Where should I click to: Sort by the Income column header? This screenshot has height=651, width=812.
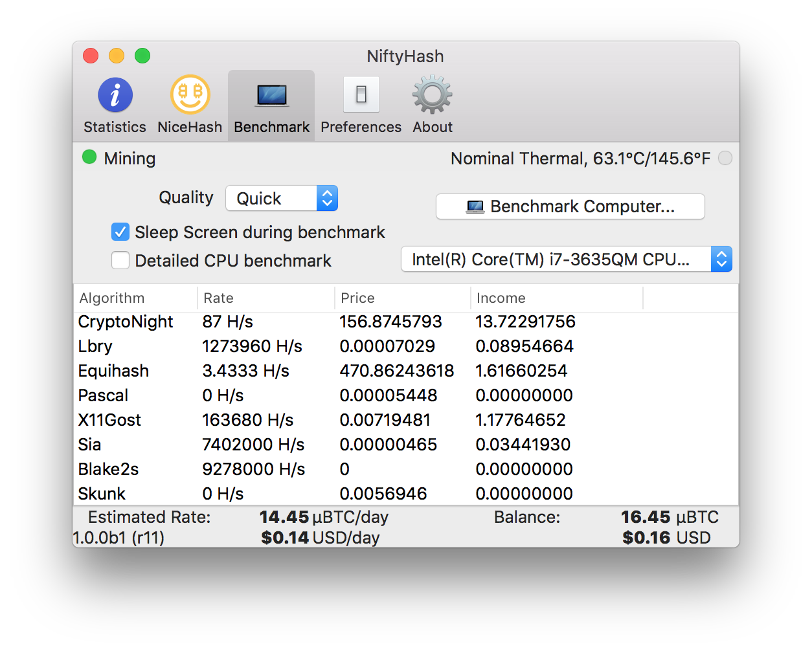click(557, 298)
